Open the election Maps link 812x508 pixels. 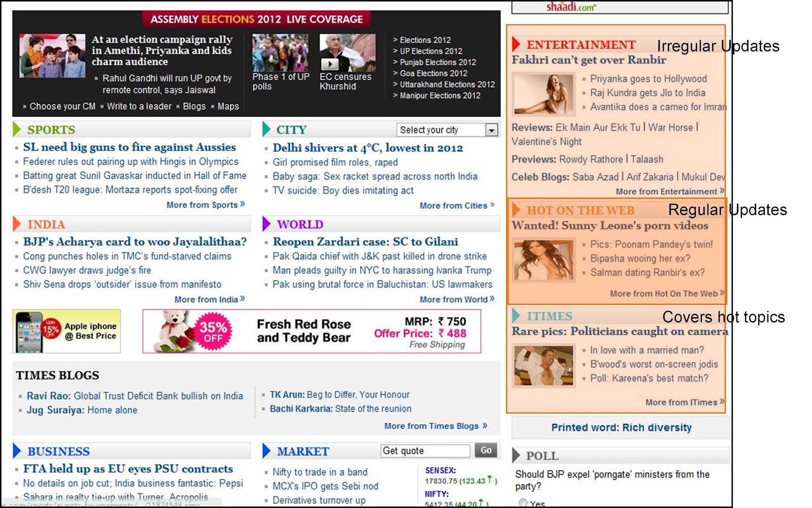228,106
